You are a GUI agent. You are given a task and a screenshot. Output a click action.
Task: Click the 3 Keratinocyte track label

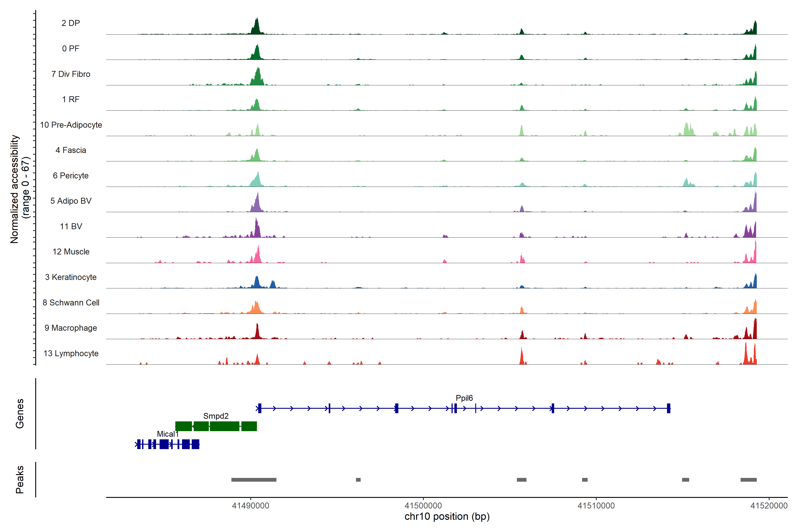(x=70, y=277)
